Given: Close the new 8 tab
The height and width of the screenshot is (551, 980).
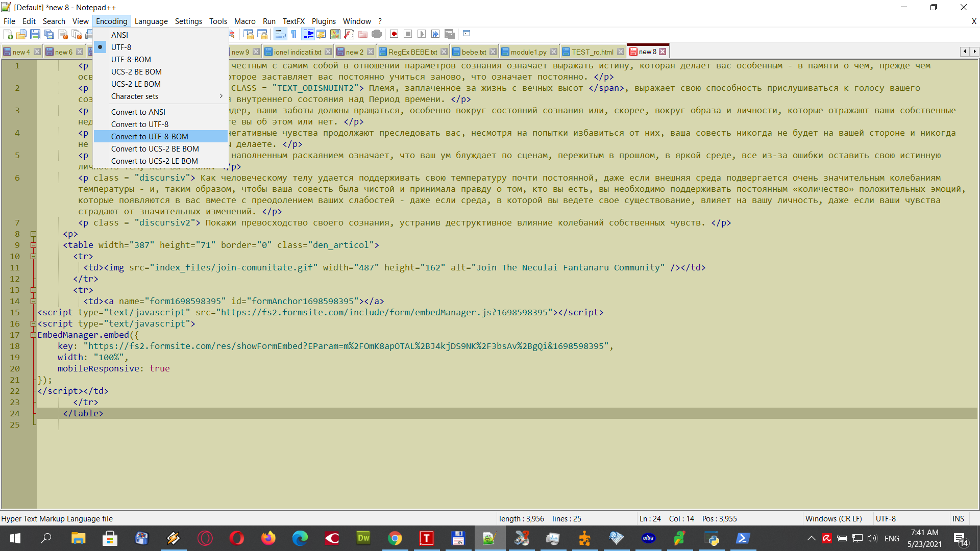Looking at the screenshot, I should point(663,52).
